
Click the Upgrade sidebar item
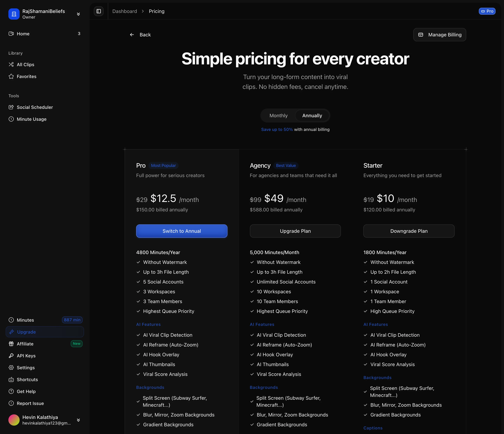pyautogui.click(x=45, y=332)
